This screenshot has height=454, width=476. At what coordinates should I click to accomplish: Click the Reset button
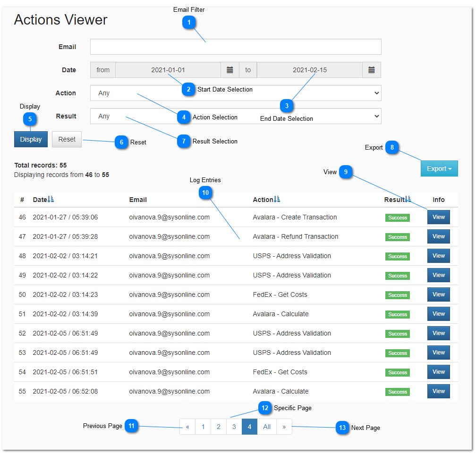pyautogui.click(x=67, y=139)
